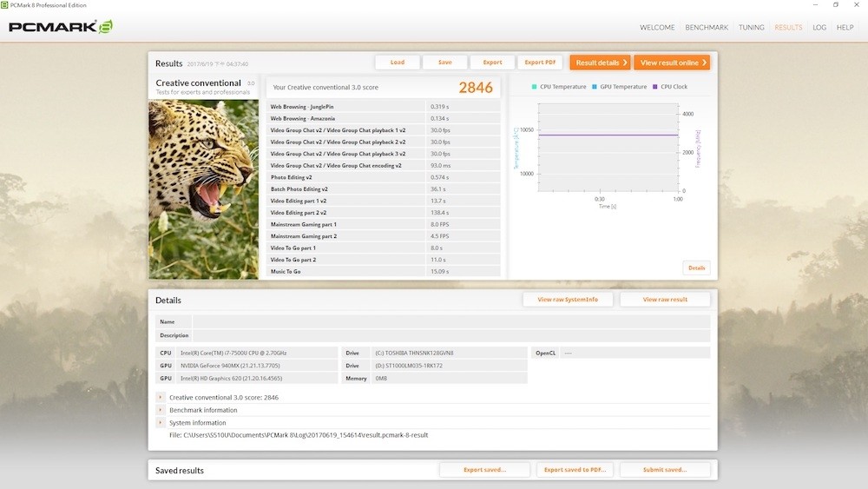Open the Log tab
The height and width of the screenshot is (489, 868).
coord(819,28)
